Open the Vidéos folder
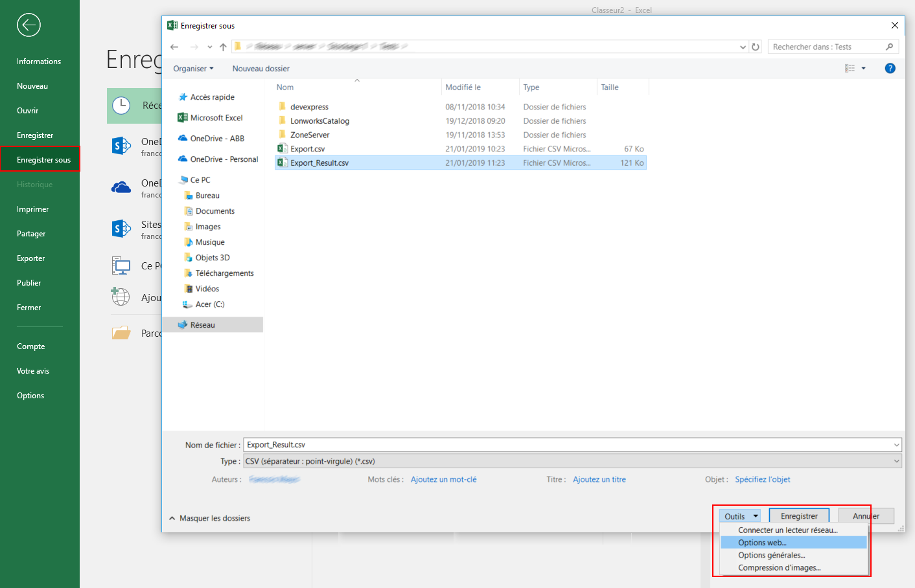 207,289
